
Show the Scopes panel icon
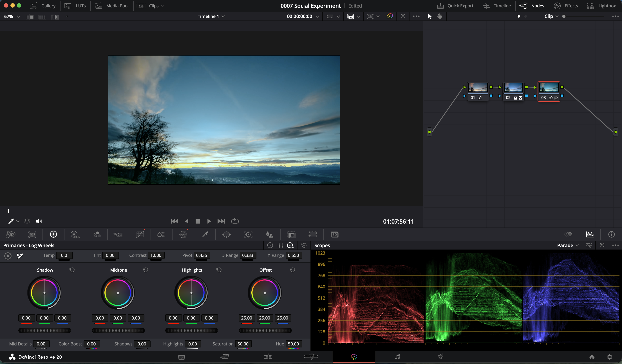click(590, 234)
